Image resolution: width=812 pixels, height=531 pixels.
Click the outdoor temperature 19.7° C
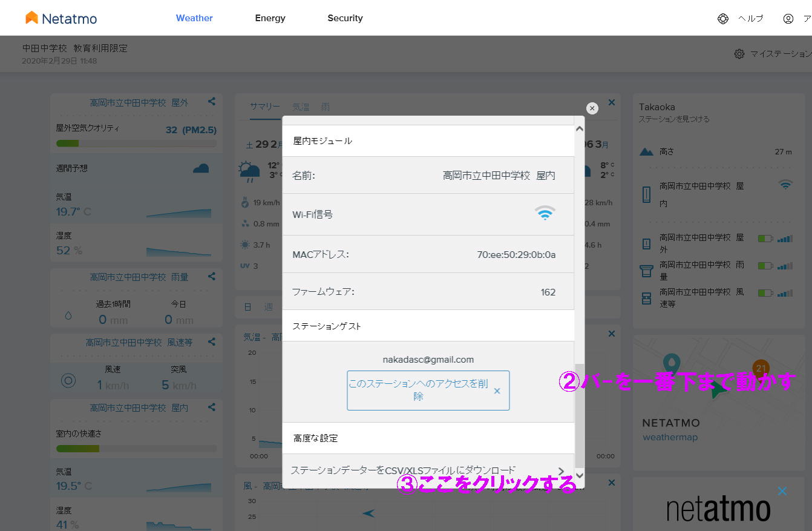point(73,211)
